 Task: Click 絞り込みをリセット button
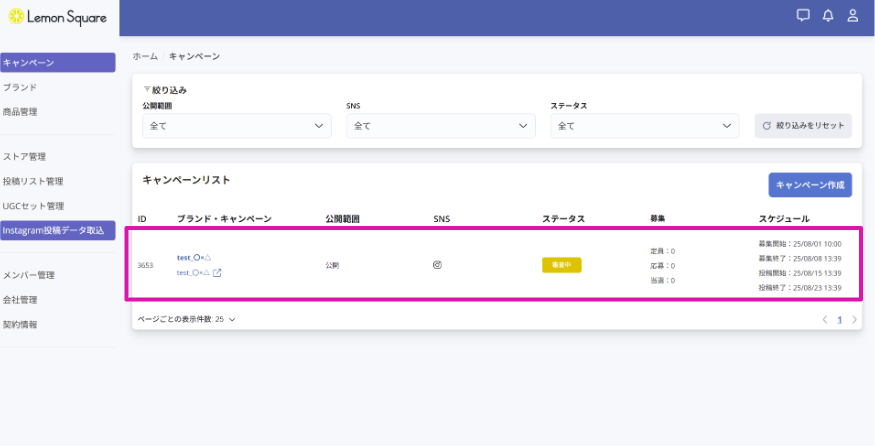coord(803,126)
